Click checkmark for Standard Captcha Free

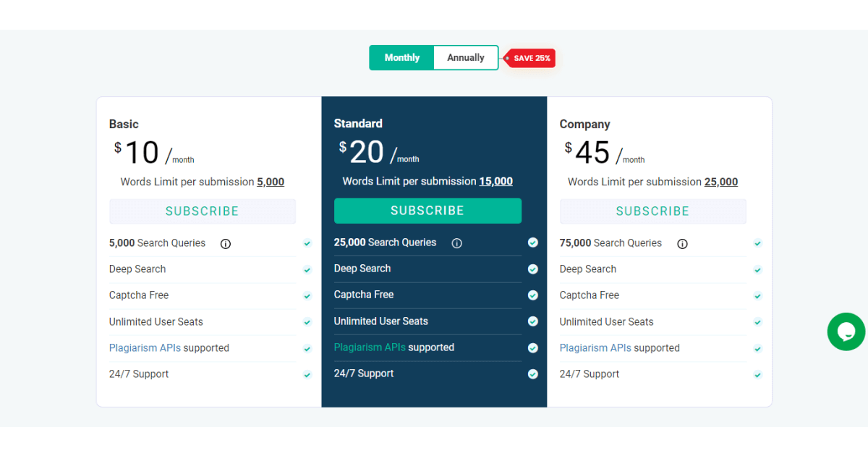click(x=533, y=295)
